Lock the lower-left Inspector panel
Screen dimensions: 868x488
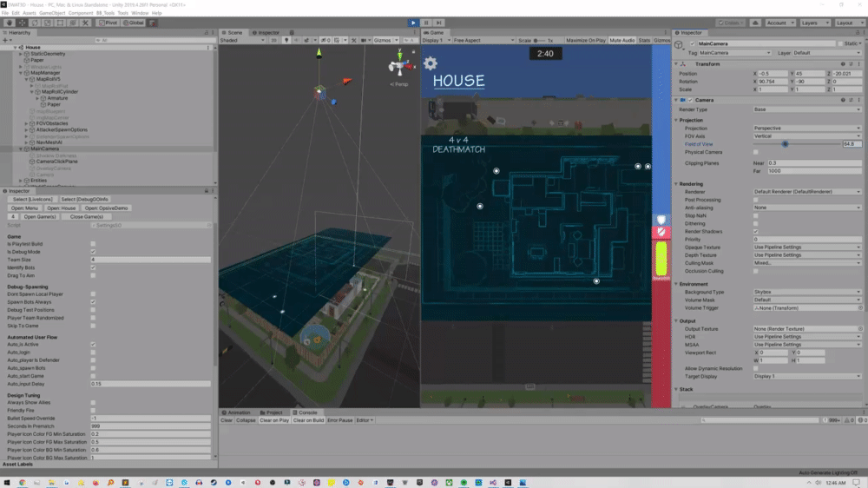(207, 190)
